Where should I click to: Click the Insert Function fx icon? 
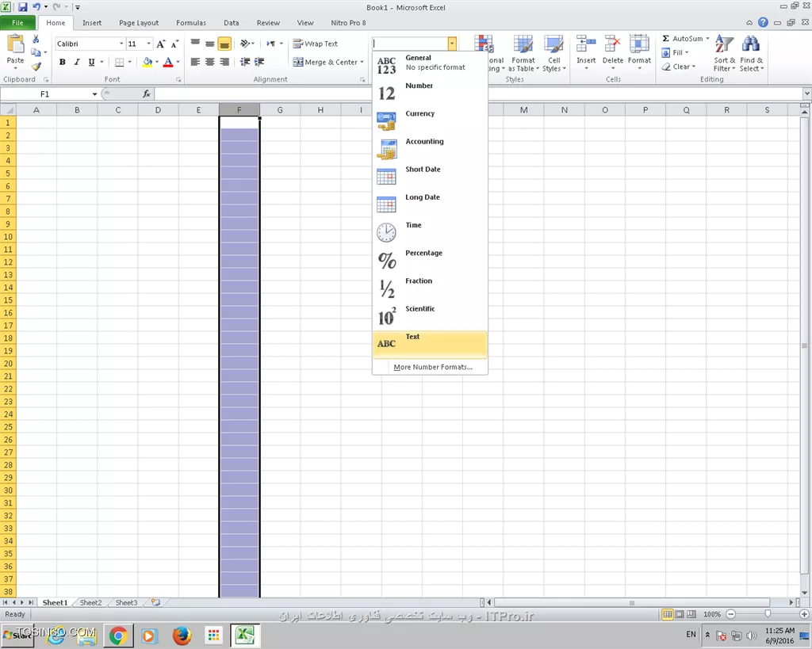147,94
